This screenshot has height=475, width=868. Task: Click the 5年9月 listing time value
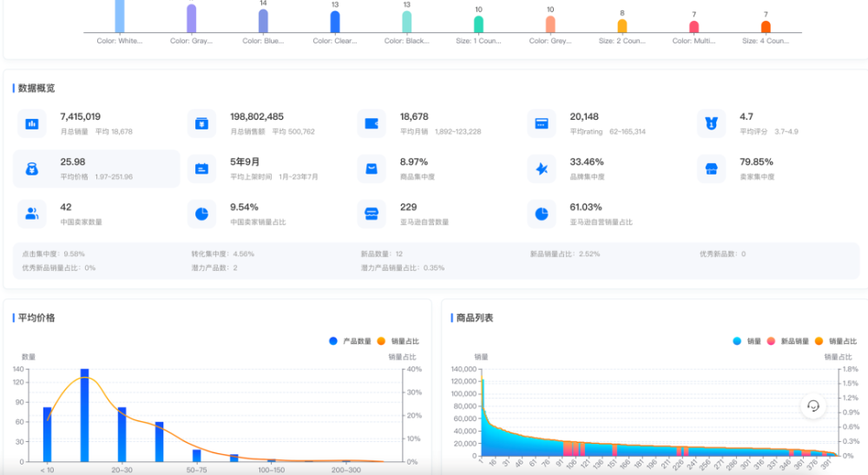tap(245, 162)
